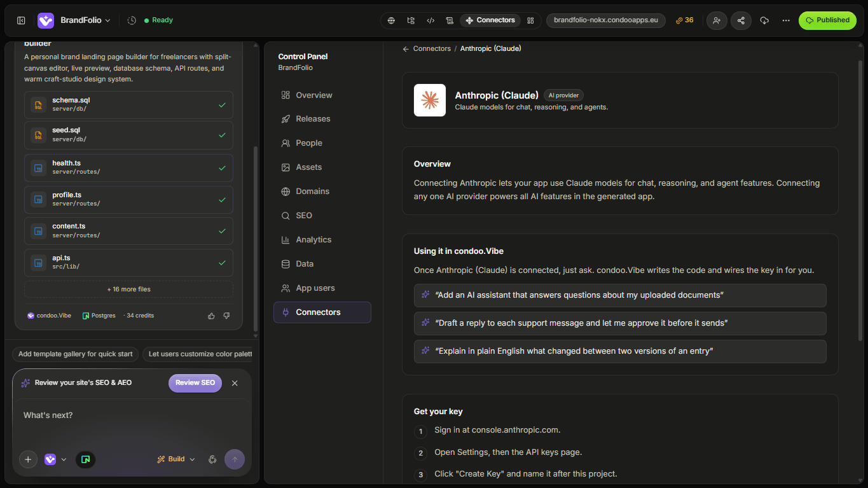The image size is (868, 488).
Task: Open the file tree icon in toolbar
Action: 411,20
